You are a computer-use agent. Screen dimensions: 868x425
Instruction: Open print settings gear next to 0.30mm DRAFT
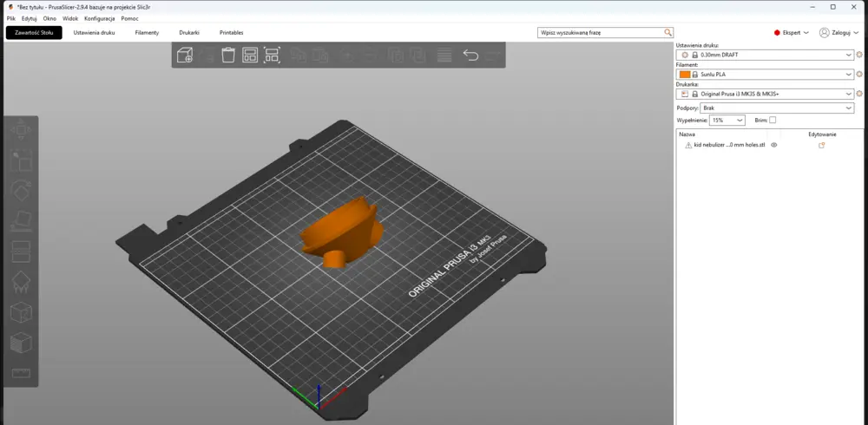[859, 55]
